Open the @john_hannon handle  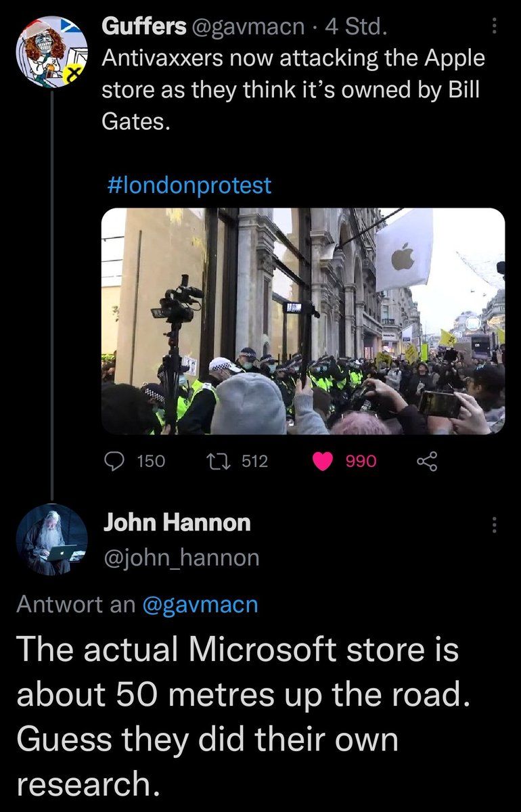click(181, 558)
